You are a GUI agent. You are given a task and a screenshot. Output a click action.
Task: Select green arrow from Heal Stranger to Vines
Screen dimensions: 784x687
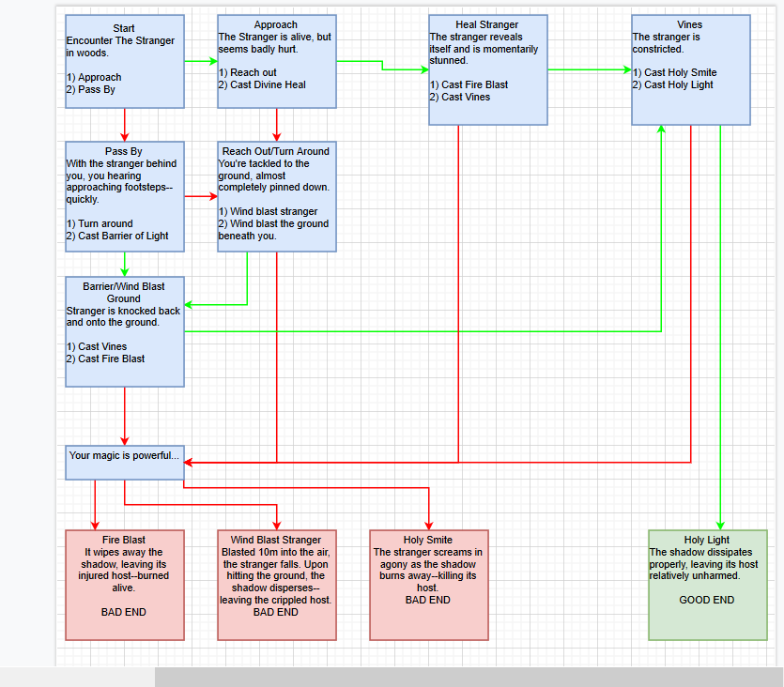point(590,70)
